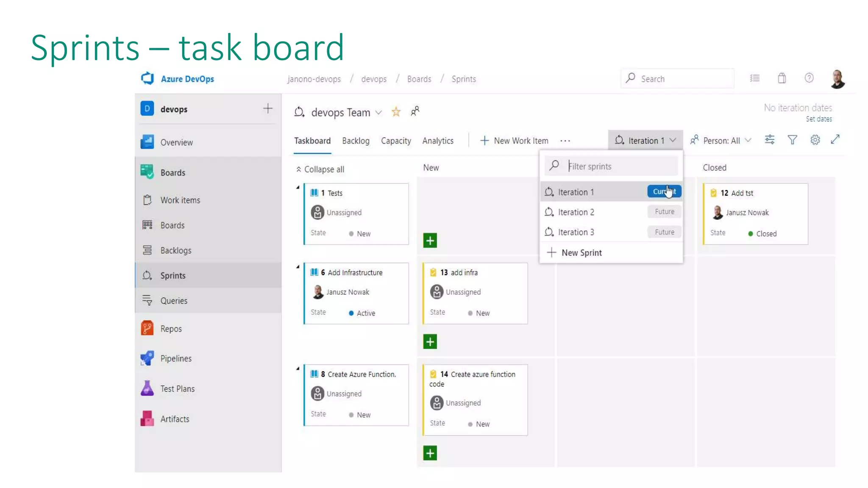Open view options sliders icon

coord(770,140)
